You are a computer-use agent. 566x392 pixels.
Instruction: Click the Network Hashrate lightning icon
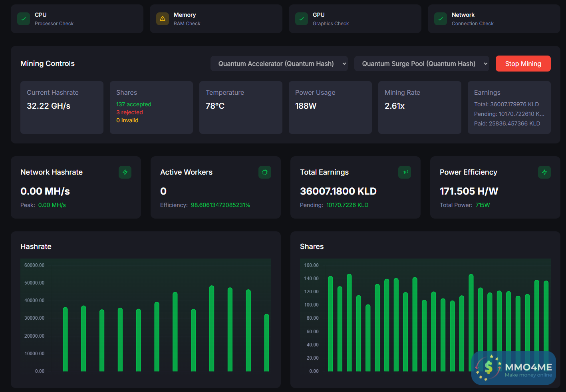[x=125, y=172]
